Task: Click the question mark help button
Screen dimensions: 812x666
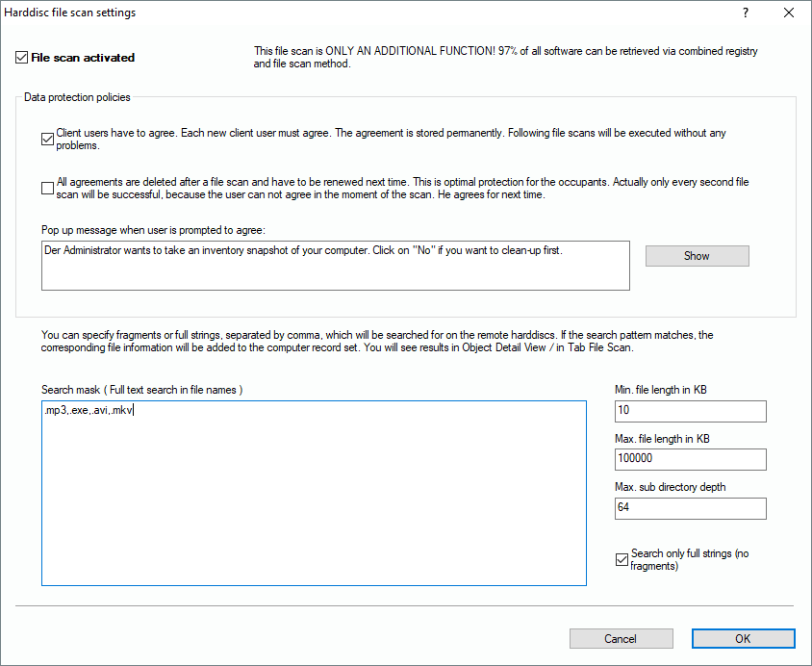Action: coord(746,13)
